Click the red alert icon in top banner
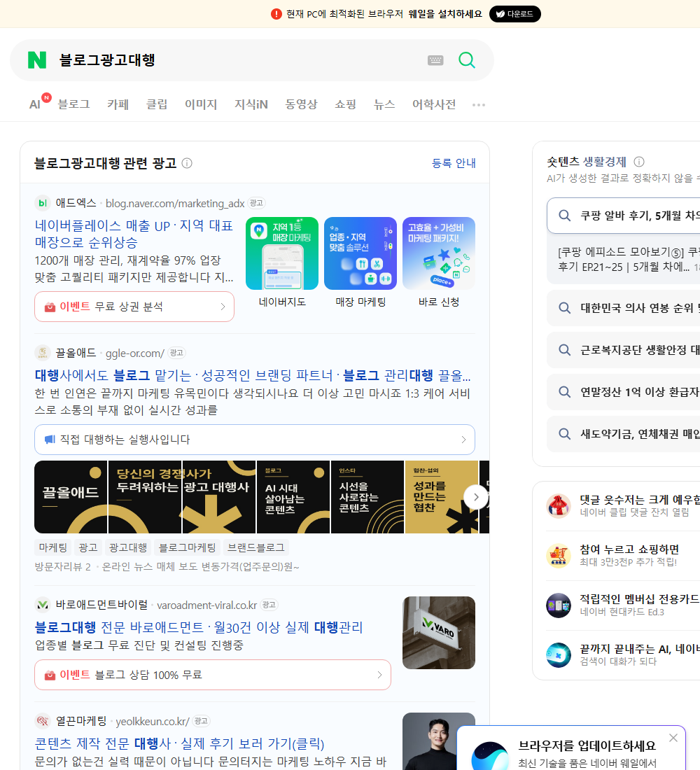This screenshot has width=700, height=770. pyautogui.click(x=276, y=14)
